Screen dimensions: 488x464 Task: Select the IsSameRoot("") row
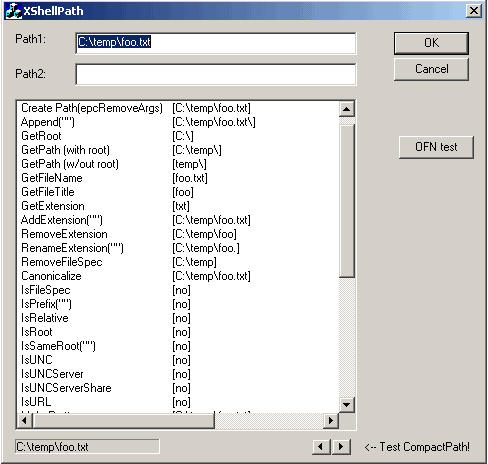click(x=178, y=346)
